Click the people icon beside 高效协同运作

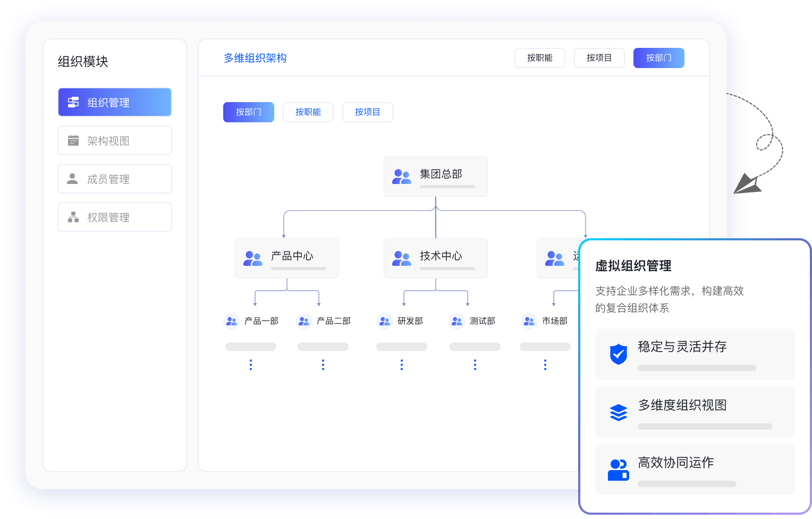[619, 470]
